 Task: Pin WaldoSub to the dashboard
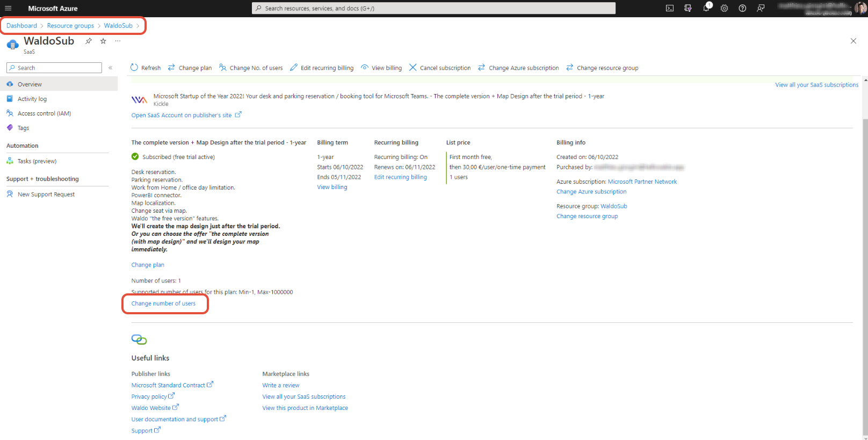(89, 41)
